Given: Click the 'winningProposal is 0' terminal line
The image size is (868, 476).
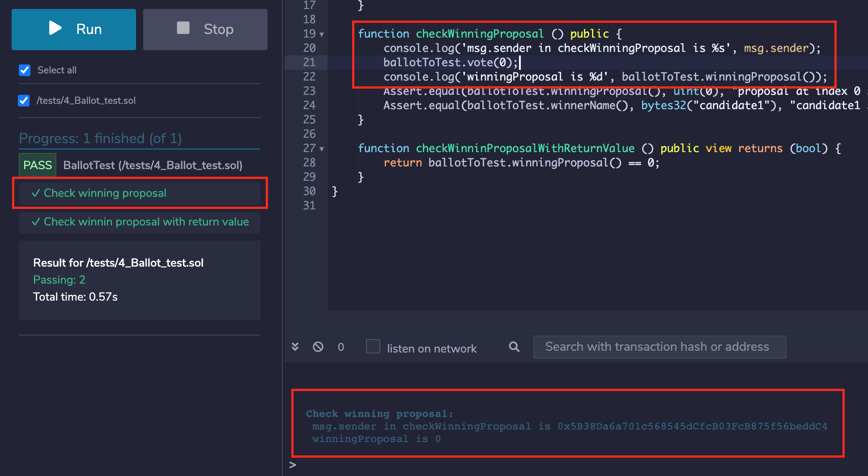Looking at the screenshot, I should (x=376, y=439).
